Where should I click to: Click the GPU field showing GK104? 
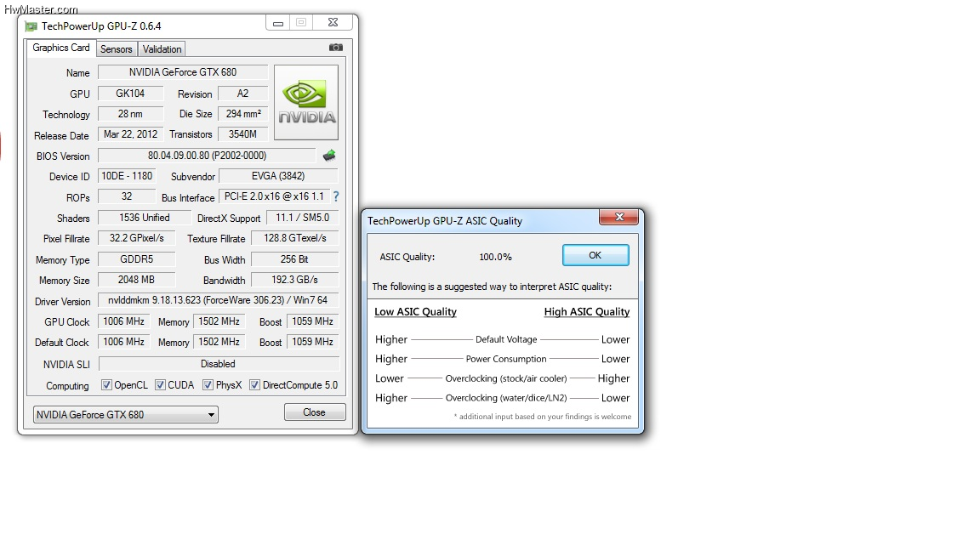point(131,94)
